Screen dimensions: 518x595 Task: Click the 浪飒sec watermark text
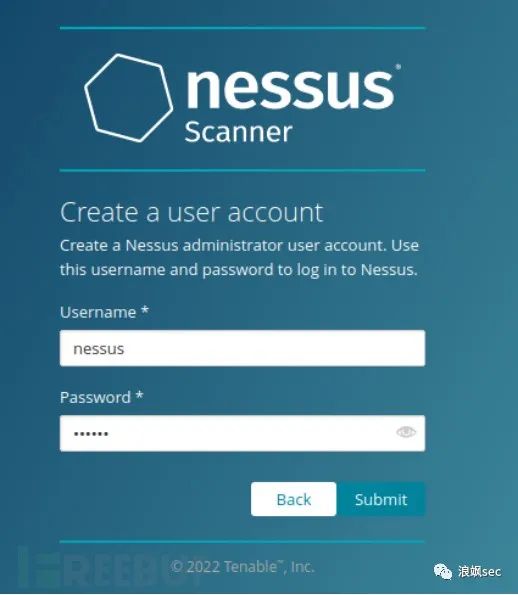[480, 571]
